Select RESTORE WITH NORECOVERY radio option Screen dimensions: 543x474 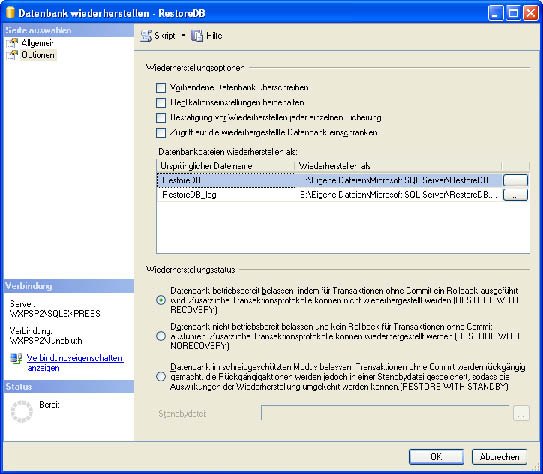click(161, 336)
